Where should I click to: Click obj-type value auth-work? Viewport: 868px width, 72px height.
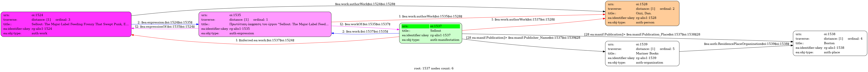(x=39, y=33)
